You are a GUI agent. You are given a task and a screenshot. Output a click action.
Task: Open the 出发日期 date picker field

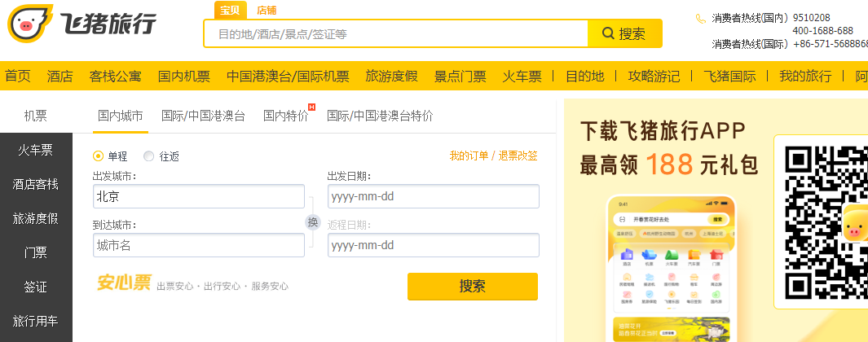(x=433, y=197)
